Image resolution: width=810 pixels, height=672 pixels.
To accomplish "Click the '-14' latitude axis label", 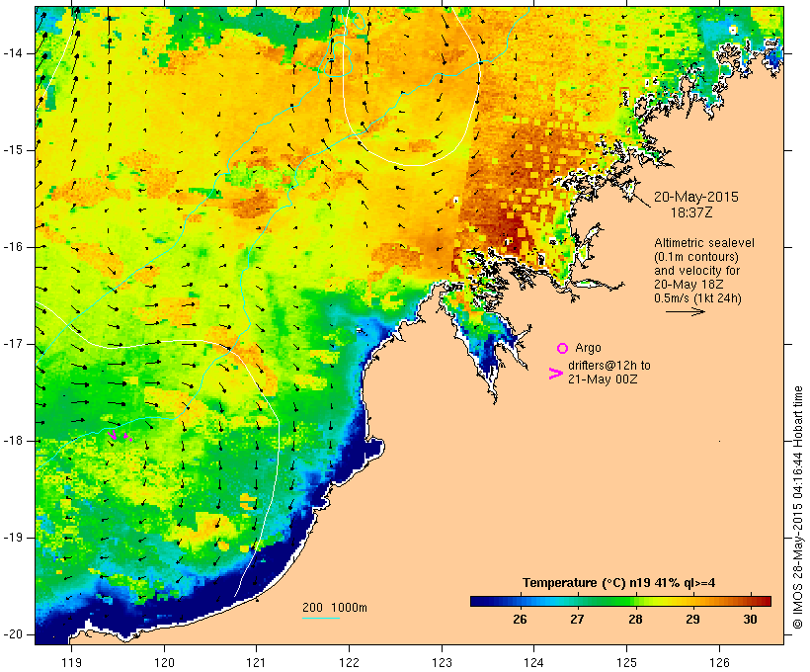I will pos(13,53).
